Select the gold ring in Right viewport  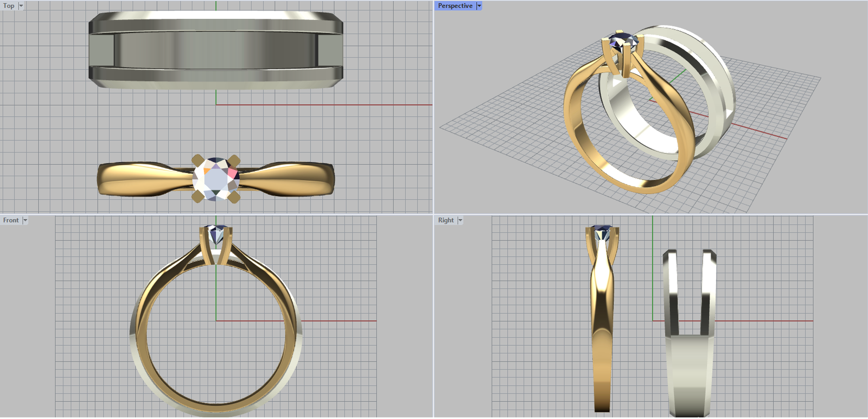[x=602, y=337]
